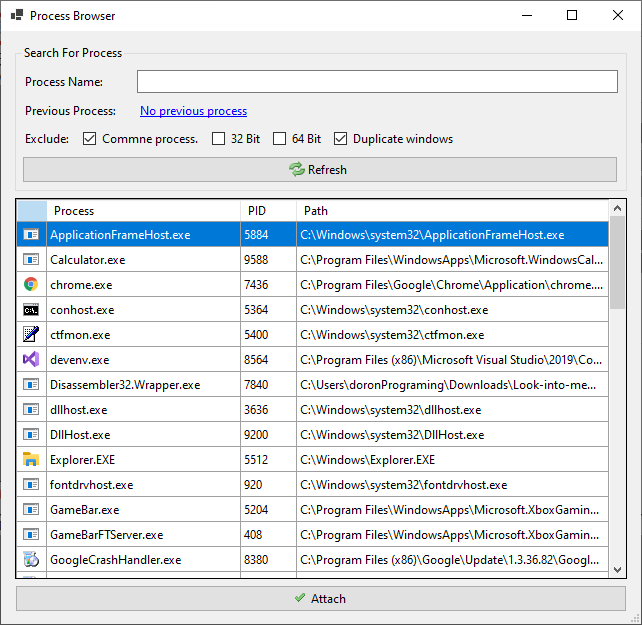
Task: Click the scrollbar down arrow
Action: coord(617,570)
